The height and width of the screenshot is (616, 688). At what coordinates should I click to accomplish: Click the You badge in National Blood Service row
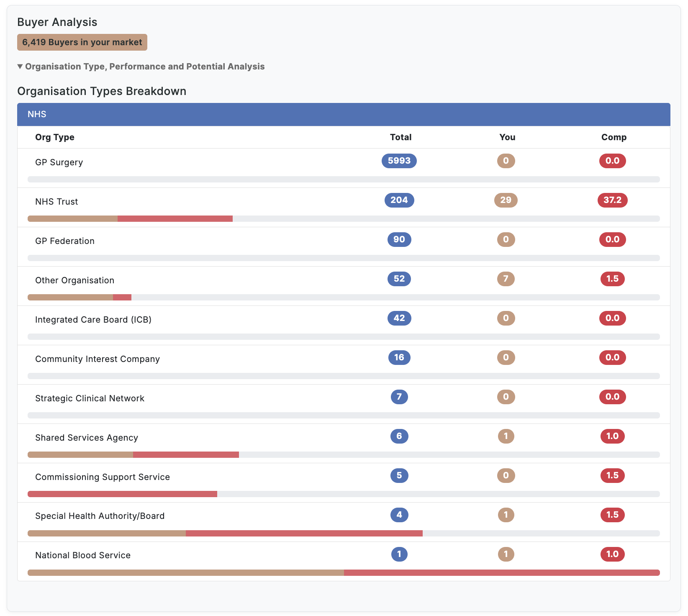506,554
